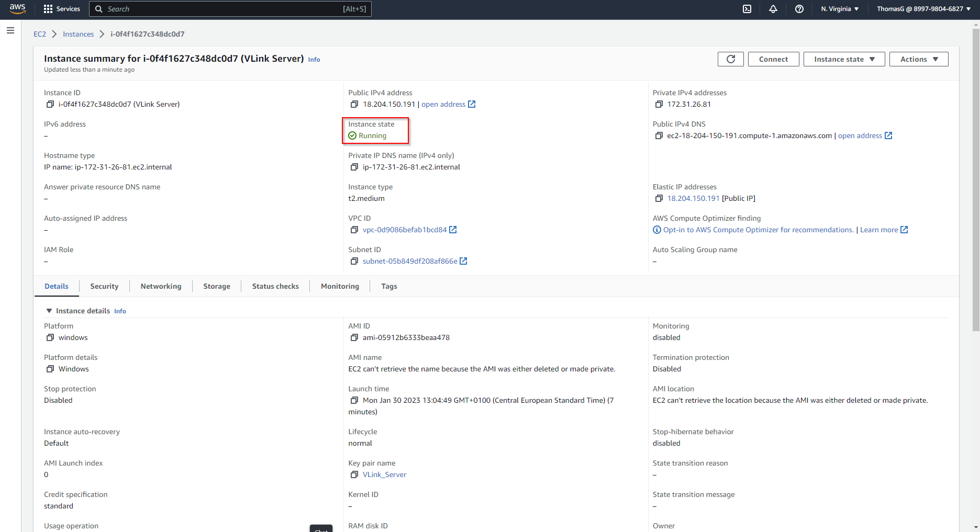Go to EC2 breadcrumb link
The image size is (980, 532).
(x=40, y=34)
